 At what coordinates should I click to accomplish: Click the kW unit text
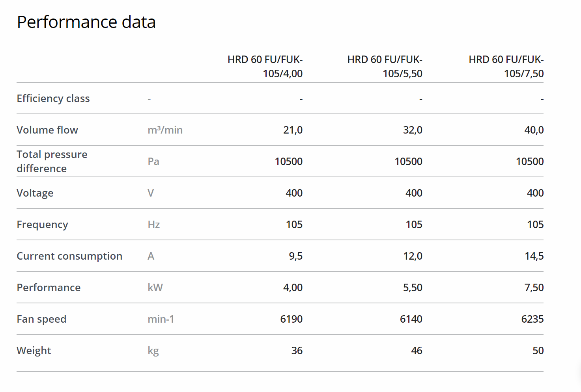point(155,288)
